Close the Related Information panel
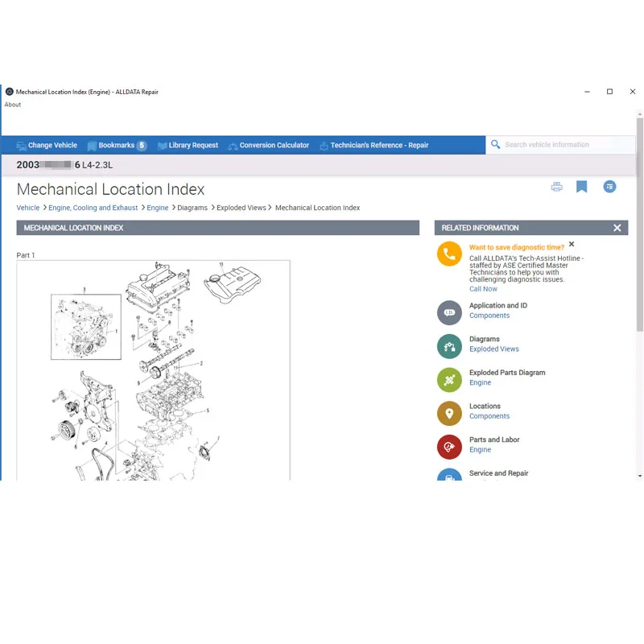644x644 pixels. coord(617,228)
